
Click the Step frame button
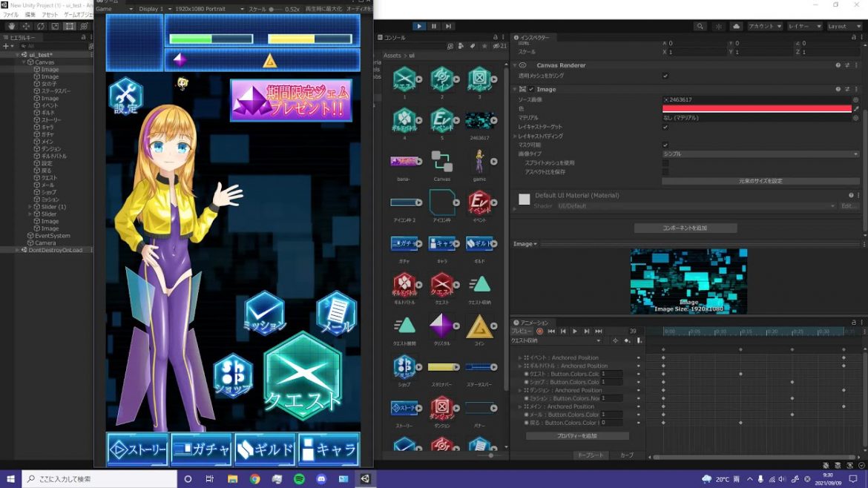click(448, 26)
